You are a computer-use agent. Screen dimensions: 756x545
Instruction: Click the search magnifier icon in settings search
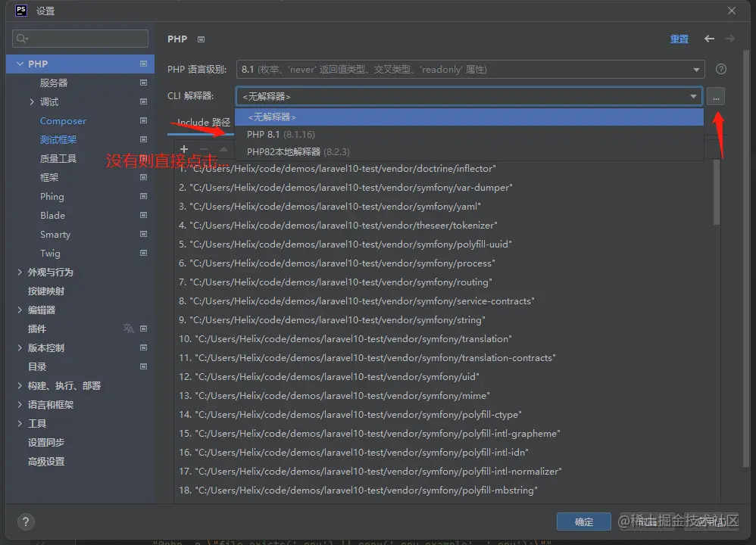[x=22, y=38]
